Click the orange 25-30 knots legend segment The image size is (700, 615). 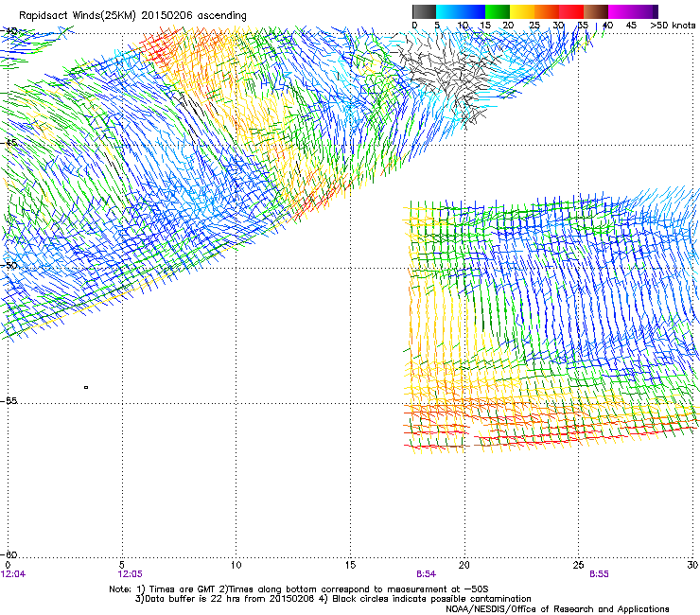pyautogui.click(x=547, y=11)
